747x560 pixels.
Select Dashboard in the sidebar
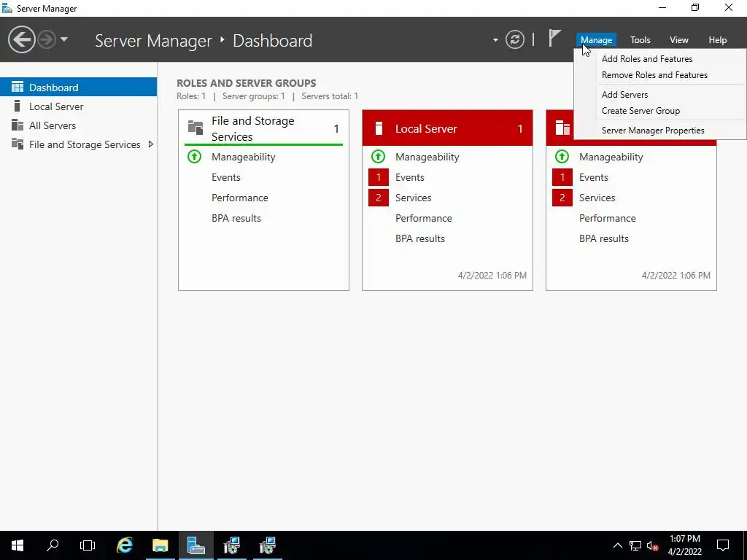click(78, 87)
